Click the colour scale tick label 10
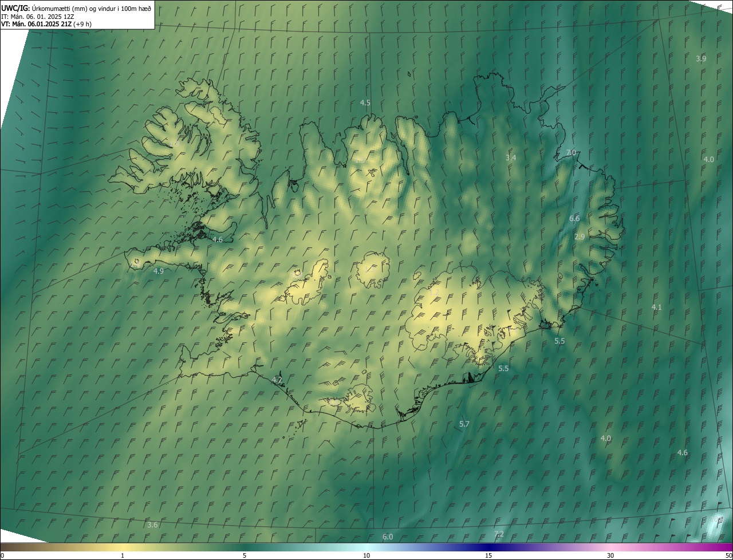The image size is (733, 560). click(x=366, y=555)
